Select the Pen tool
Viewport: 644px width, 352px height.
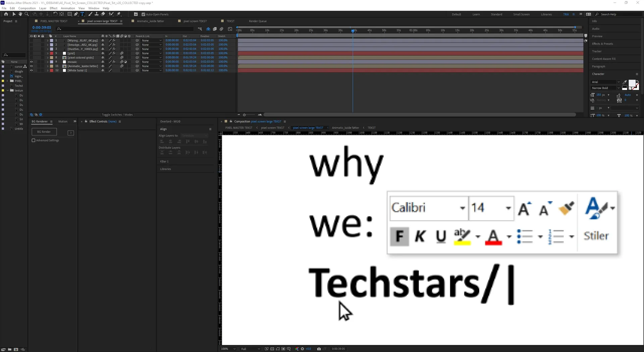pos(76,14)
